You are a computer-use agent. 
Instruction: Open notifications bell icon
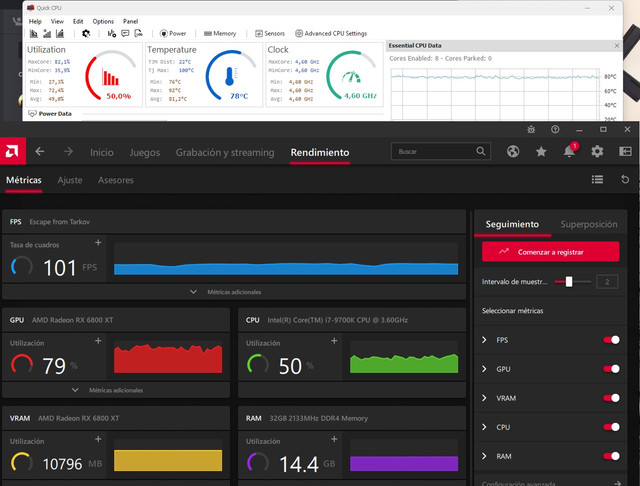569,151
